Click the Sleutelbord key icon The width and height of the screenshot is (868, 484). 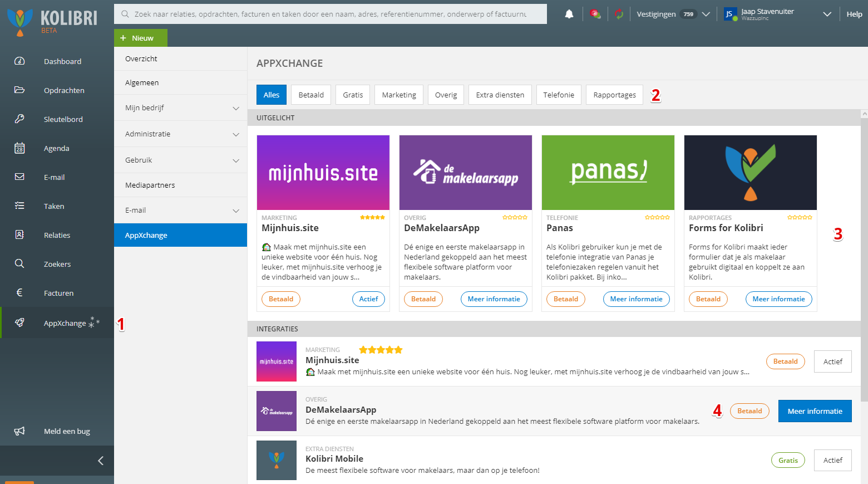pyautogui.click(x=19, y=119)
